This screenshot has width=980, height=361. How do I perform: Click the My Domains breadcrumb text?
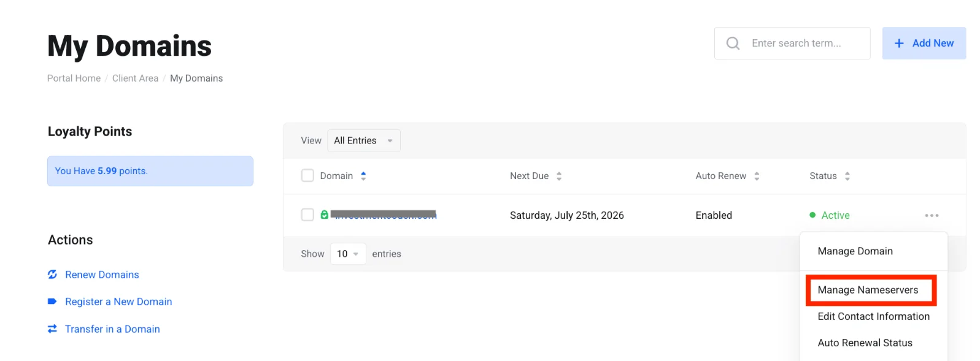click(x=196, y=78)
